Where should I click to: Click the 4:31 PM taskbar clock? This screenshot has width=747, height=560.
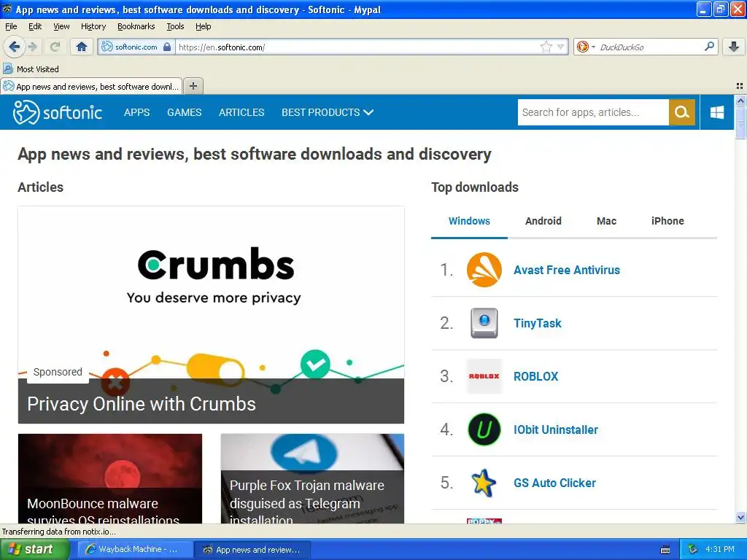click(720, 549)
